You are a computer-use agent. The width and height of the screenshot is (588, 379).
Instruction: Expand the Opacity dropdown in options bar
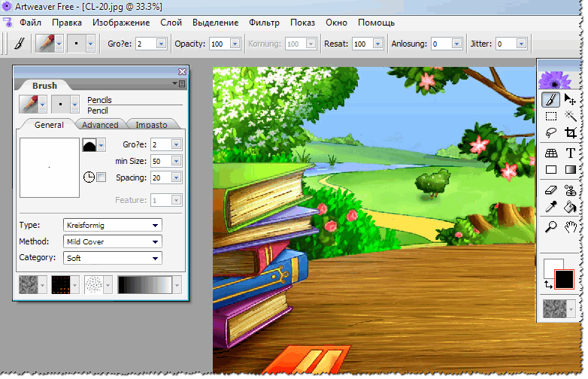point(235,44)
